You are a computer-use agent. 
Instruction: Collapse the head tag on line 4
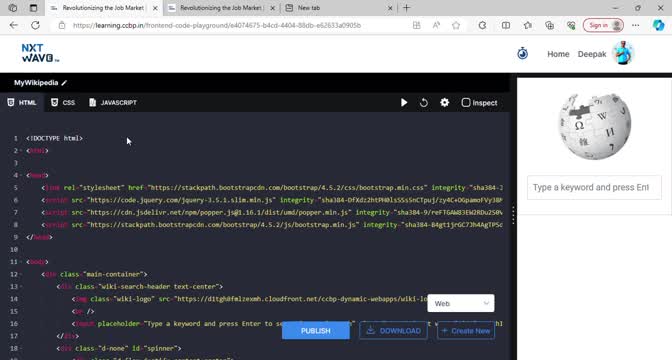tap(21, 175)
